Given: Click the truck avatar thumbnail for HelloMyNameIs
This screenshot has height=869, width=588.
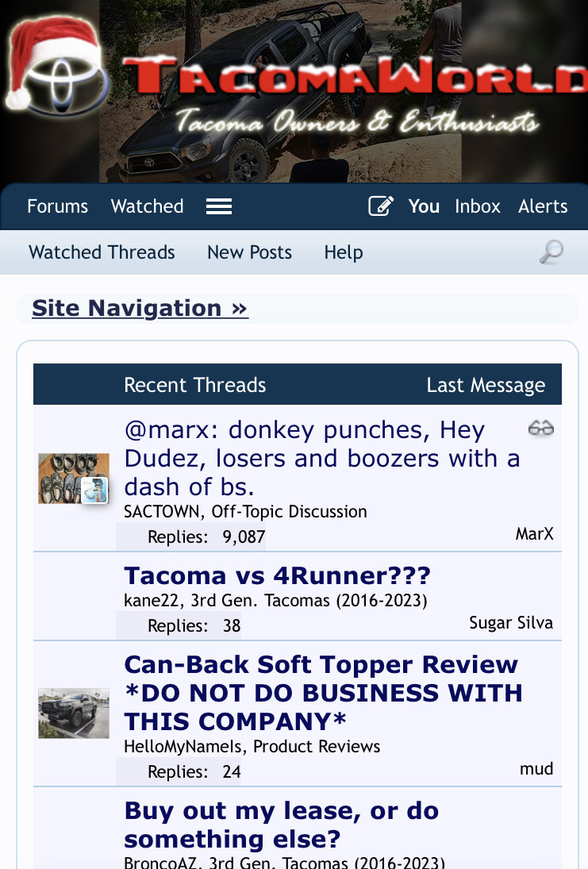Looking at the screenshot, I should click(x=74, y=713).
